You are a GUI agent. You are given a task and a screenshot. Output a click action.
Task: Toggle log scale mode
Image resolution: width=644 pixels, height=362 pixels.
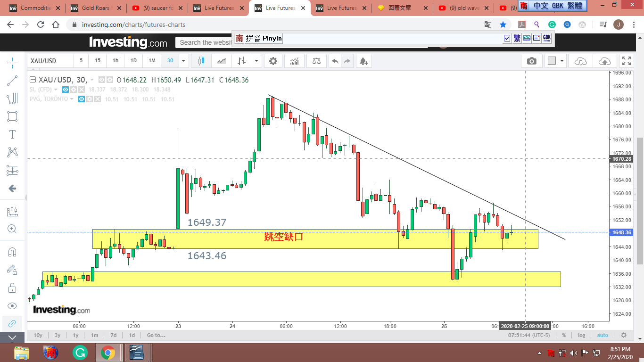(582, 335)
